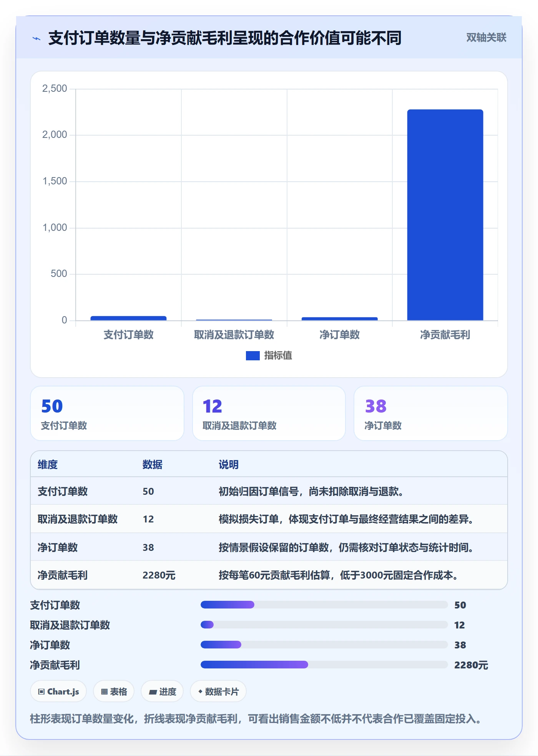The image size is (538, 756).
Task: Click the 净贡献毛利 x-axis label
Action: pyautogui.click(x=445, y=335)
